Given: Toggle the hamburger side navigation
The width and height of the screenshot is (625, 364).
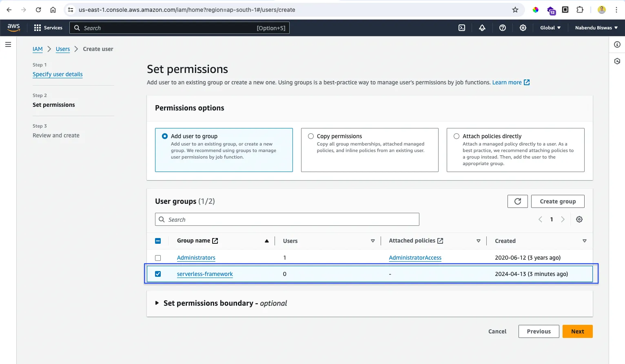Looking at the screenshot, I should [x=8, y=44].
